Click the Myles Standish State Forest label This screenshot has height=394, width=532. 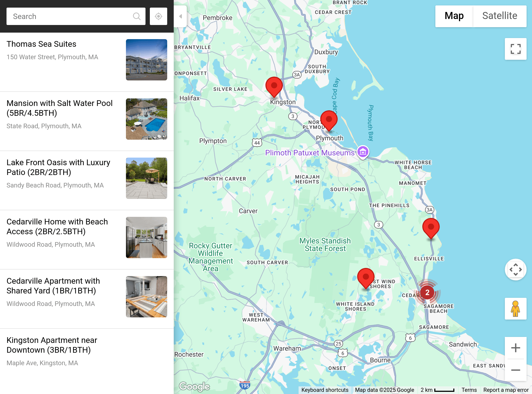325,245
